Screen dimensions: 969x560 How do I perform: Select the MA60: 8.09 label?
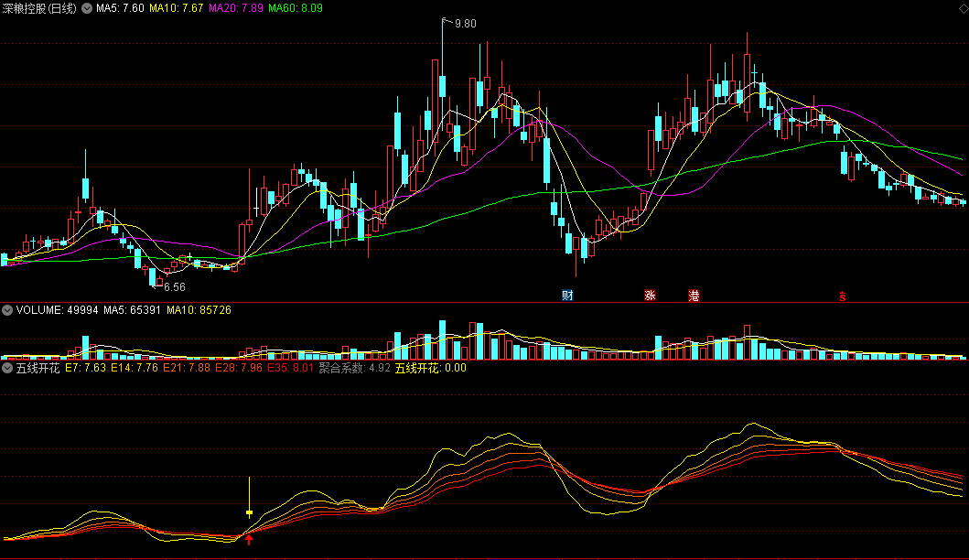click(x=296, y=8)
